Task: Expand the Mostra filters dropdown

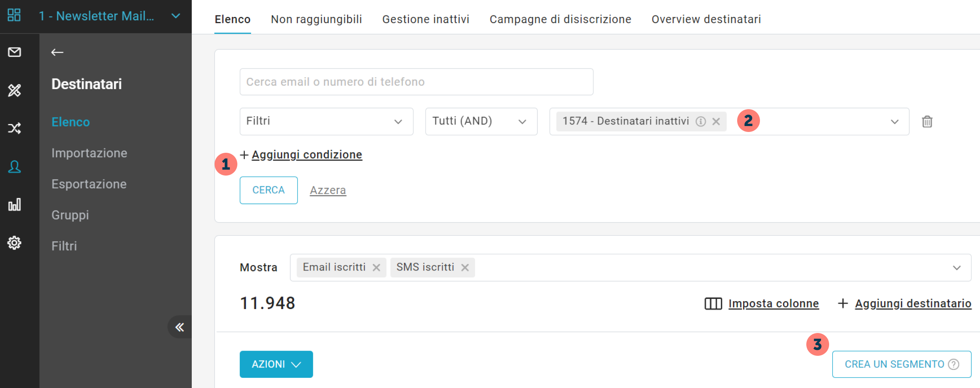Action: (x=956, y=267)
